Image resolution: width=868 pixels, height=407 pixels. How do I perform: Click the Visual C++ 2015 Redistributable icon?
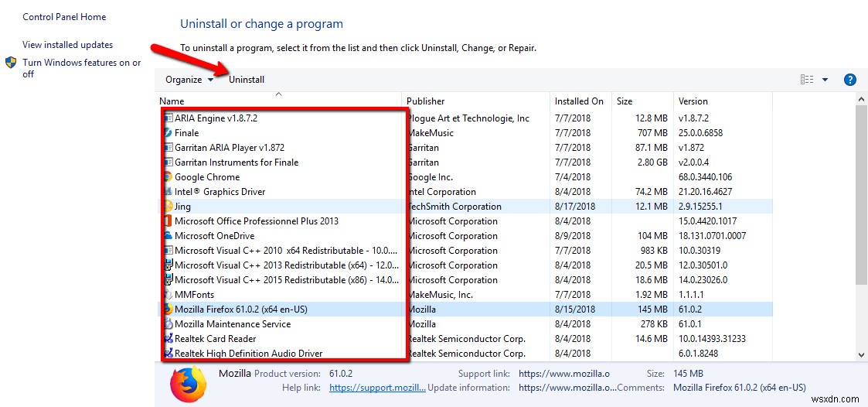coord(169,280)
